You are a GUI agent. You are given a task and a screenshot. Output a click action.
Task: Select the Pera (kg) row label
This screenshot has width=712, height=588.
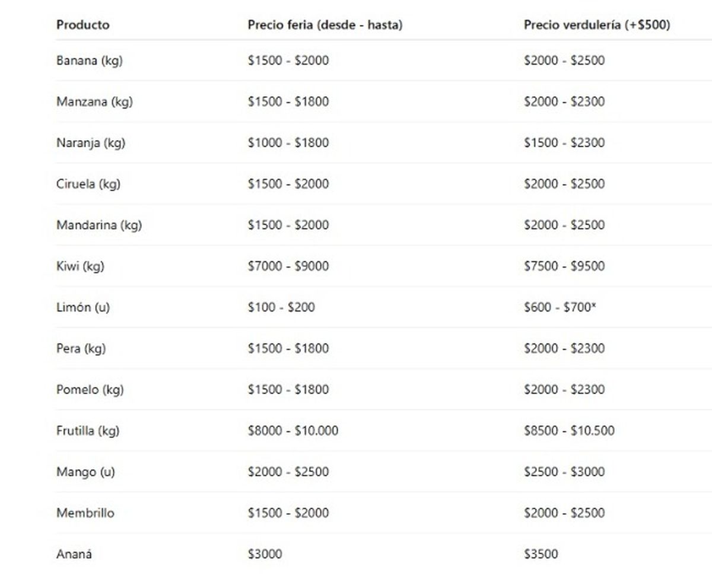pyautogui.click(x=81, y=348)
